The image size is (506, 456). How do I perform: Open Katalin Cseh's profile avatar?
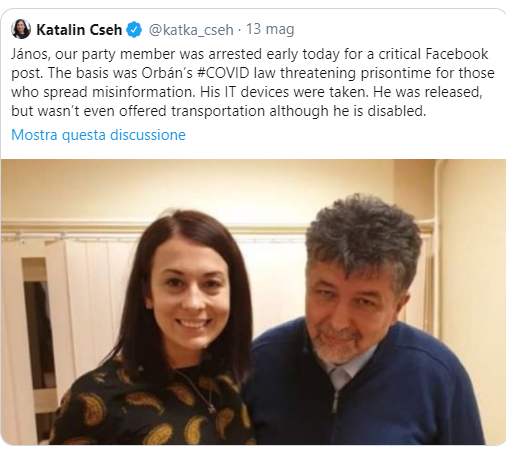pos(21,29)
